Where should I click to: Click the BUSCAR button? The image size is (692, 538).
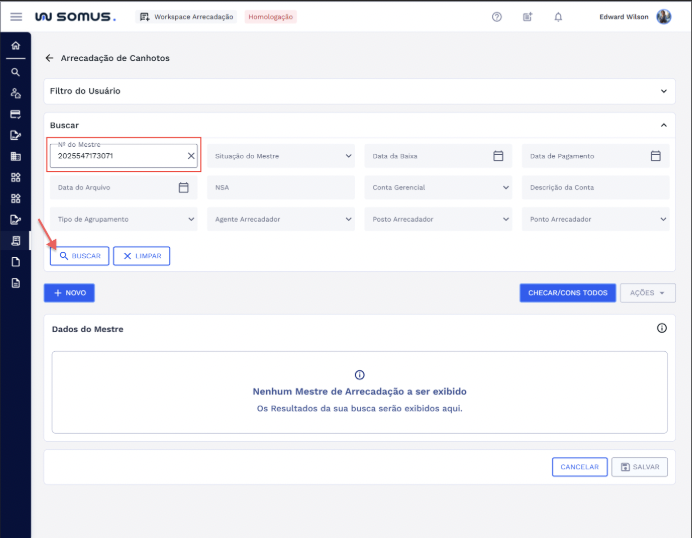click(x=80, y=256)
